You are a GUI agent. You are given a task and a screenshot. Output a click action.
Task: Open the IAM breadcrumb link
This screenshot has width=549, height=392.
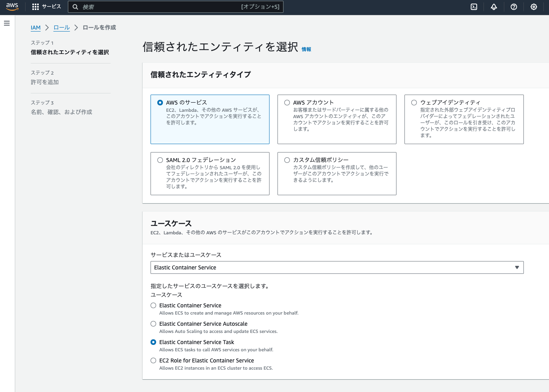(36, 28)
